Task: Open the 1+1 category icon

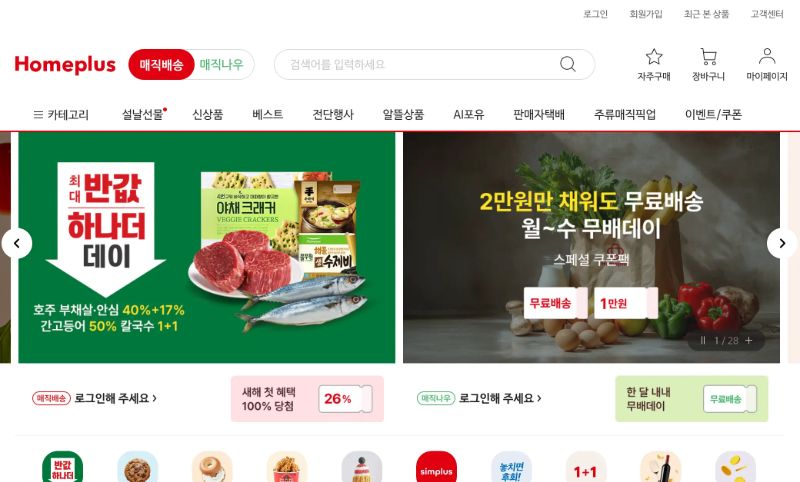Action: pyautogui.click(x=586, y=468)
